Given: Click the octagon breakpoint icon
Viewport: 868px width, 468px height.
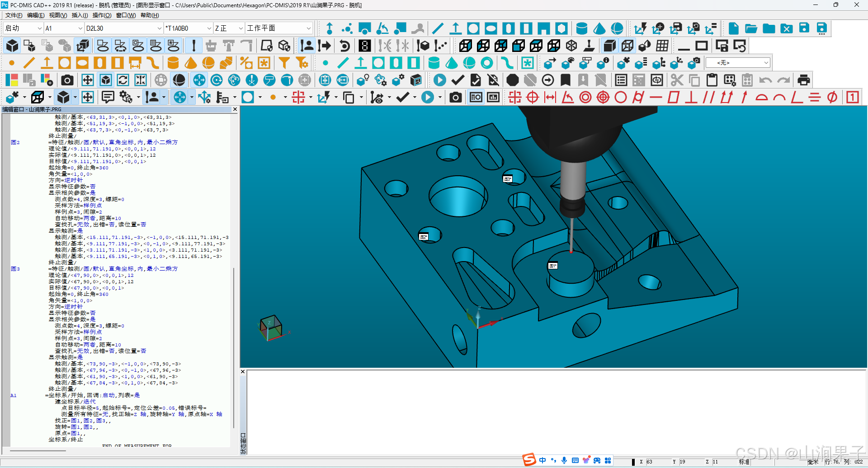Looking at the screenshot, I should pos(512,80).
